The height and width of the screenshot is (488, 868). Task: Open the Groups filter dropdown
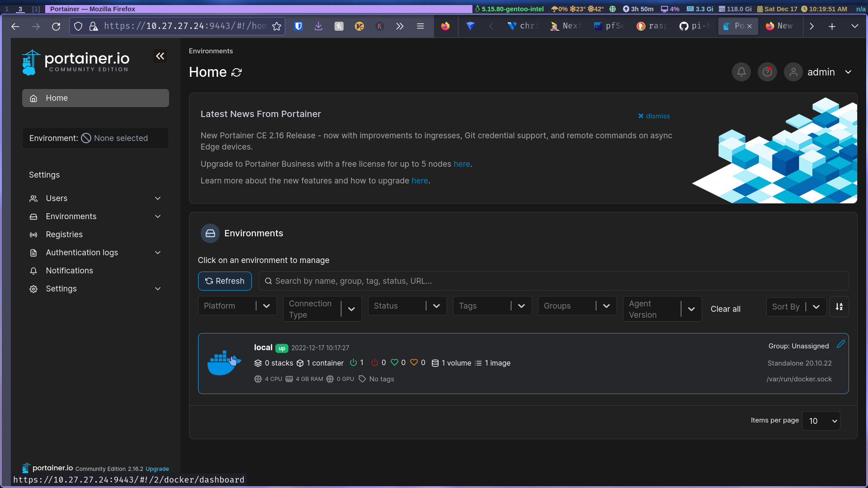click(x=577, y=306)
